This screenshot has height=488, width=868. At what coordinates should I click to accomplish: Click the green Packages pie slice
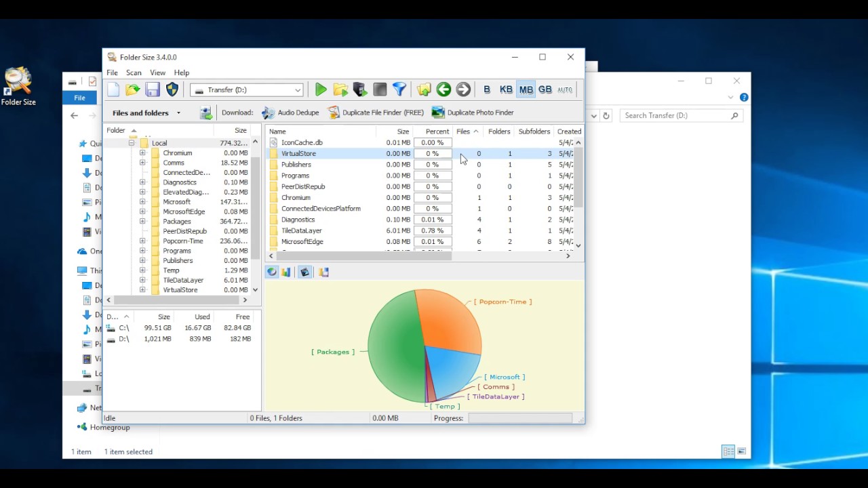pos(397,346)
